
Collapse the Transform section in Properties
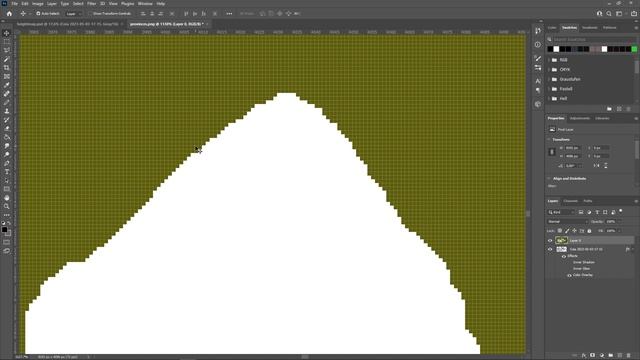(549, 140)
